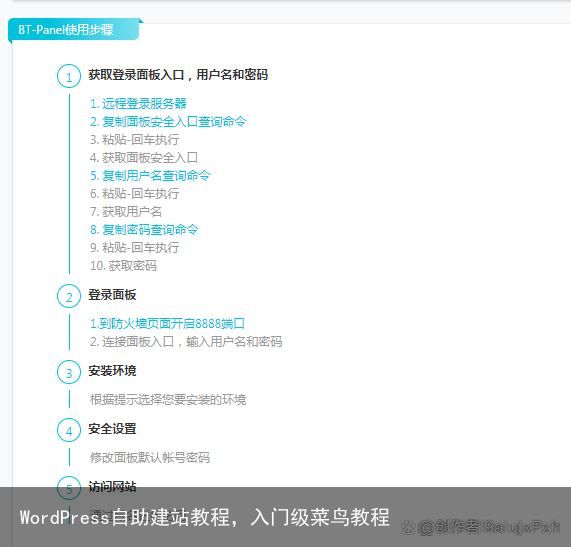Click the step 5 circle icon
This screenshot has width=571, height=547.
(69, 488)
